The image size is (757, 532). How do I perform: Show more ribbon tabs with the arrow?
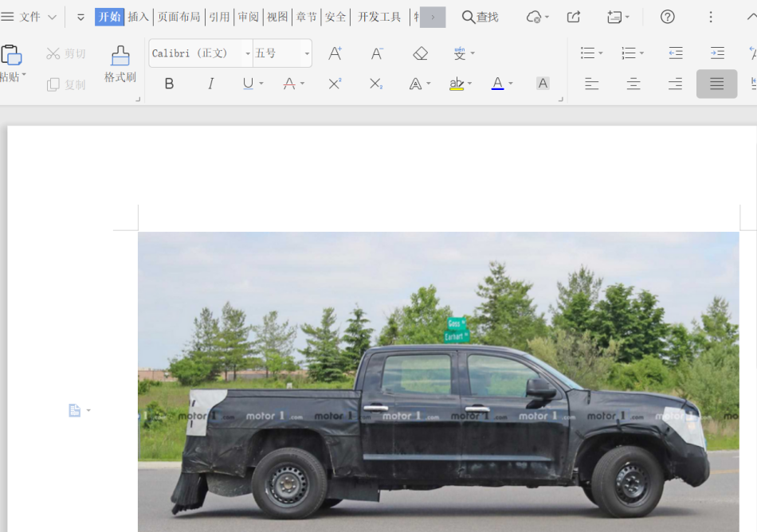(433, 18)
